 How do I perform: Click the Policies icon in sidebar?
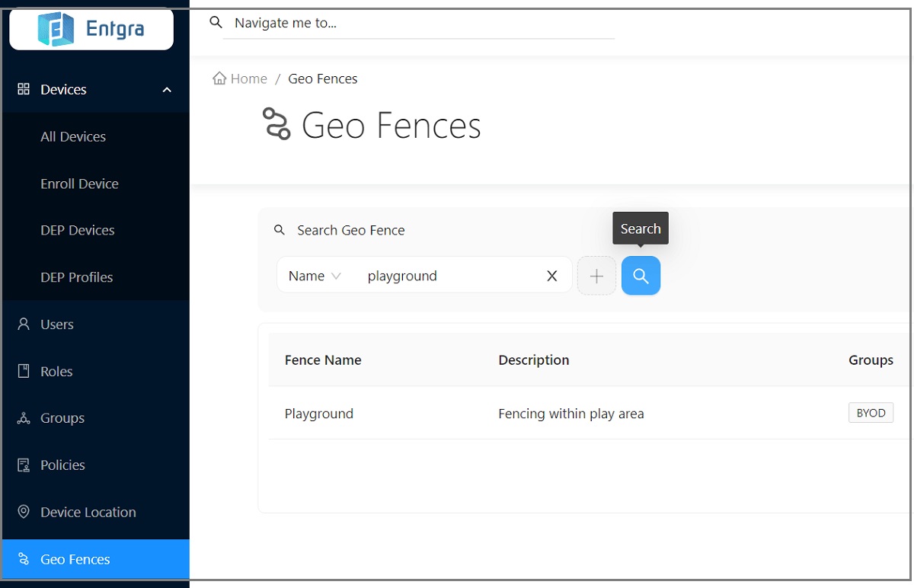[24, 465]
